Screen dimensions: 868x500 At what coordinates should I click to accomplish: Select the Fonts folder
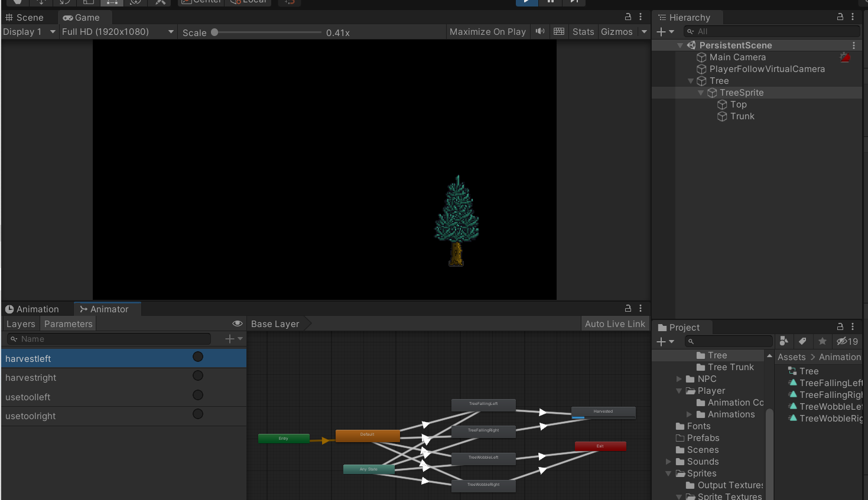coord(693,426)
